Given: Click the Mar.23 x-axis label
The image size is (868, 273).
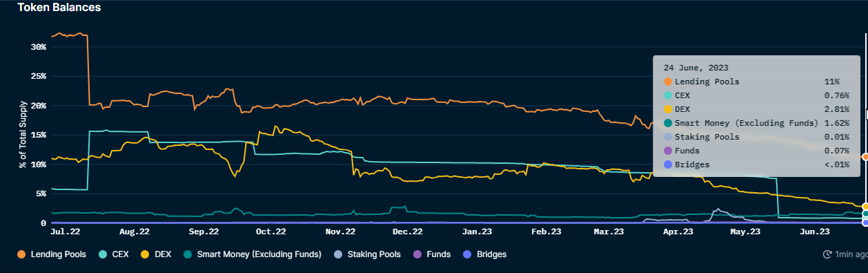Looking at the screenshot, I should [609, 232].
